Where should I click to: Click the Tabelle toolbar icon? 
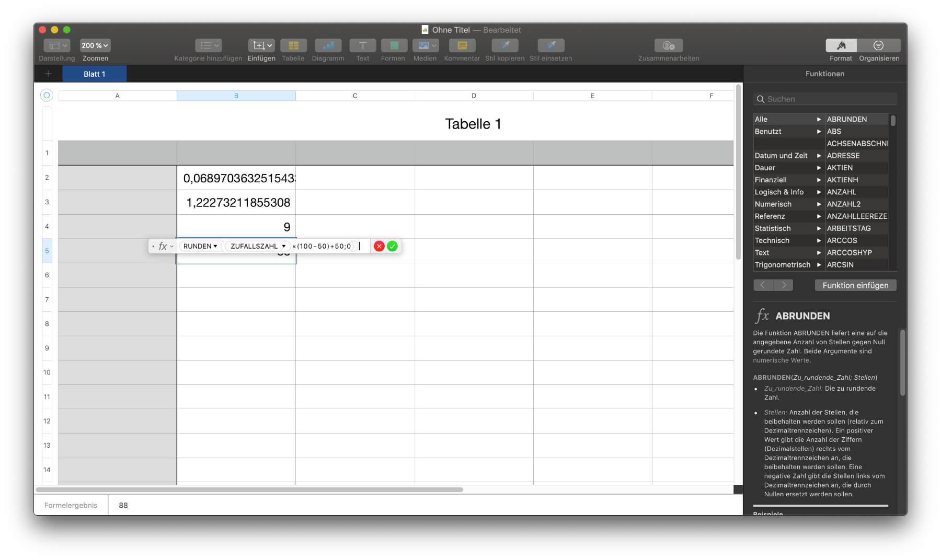293,46
